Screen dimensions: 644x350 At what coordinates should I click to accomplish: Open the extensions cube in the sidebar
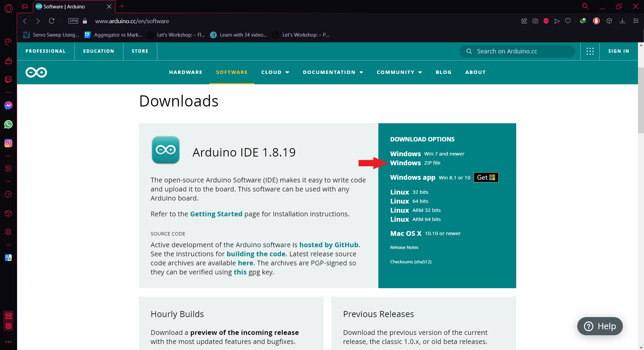(8, 213)
